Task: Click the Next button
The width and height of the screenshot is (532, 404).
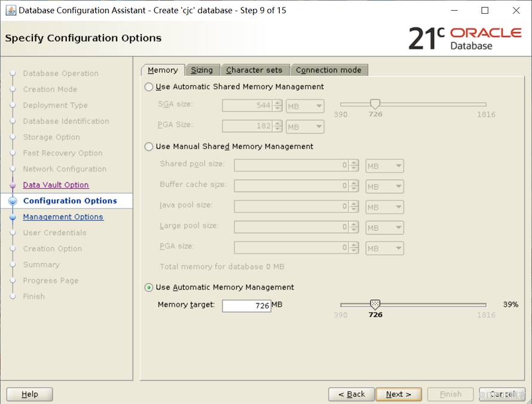Action: point(398,394)
